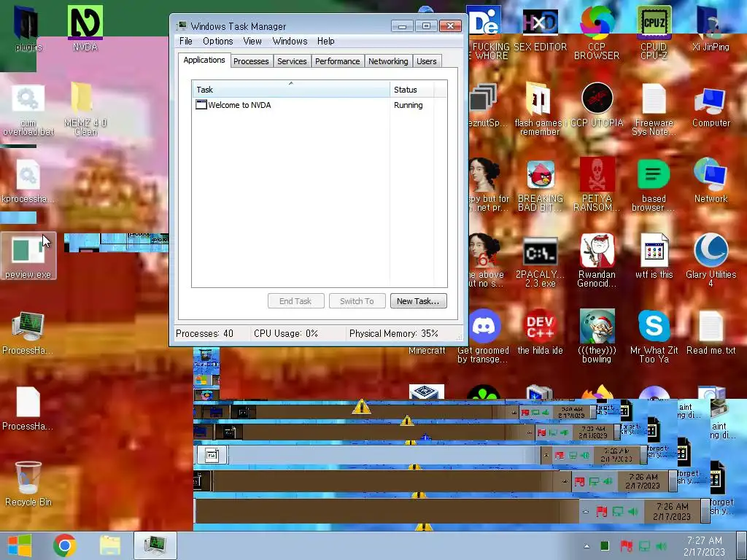Click the New Task... button
The width and height of the screenshot is (747, 560).
point(418,301)
